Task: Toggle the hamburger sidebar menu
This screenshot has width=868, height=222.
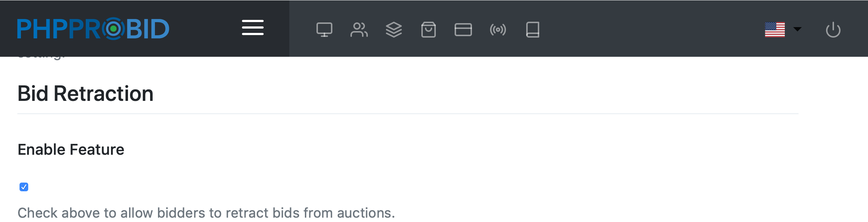Action: tap(253, 28)
